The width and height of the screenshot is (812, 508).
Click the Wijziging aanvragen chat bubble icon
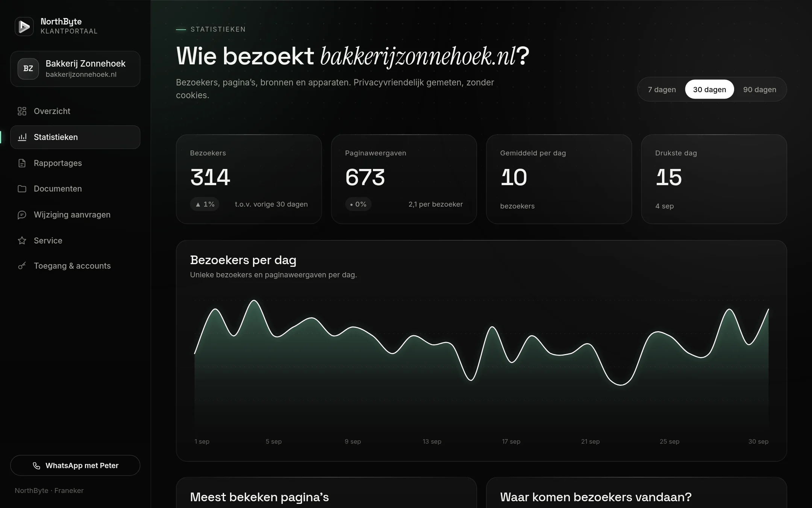pyautogui.click(x=22, y=214)
